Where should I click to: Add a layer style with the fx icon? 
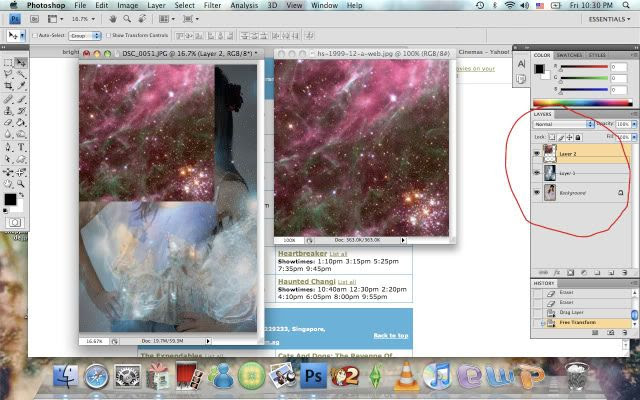(x=556, y=273)
